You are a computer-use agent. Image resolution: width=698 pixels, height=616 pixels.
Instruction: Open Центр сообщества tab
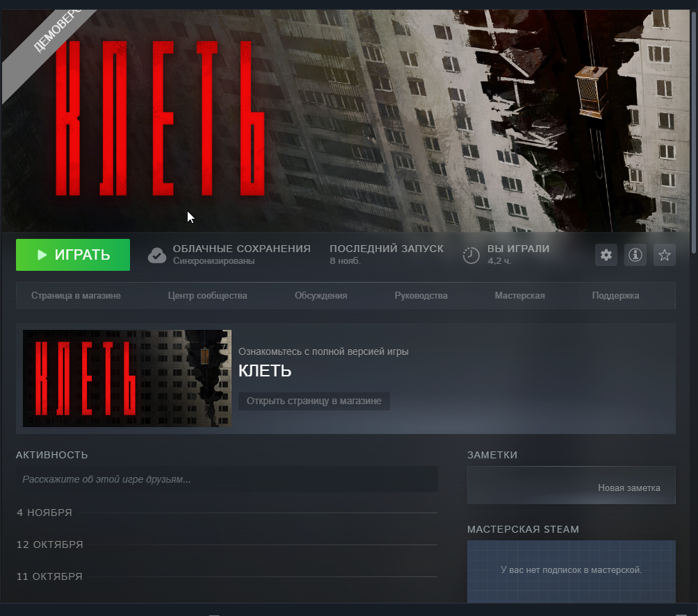pos(208,296)
